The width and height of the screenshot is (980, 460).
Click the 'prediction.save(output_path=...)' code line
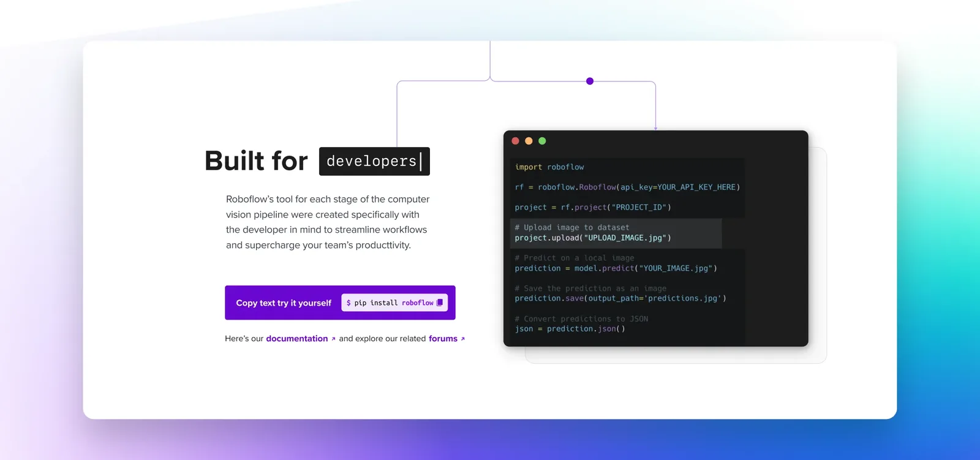point(620,298)
